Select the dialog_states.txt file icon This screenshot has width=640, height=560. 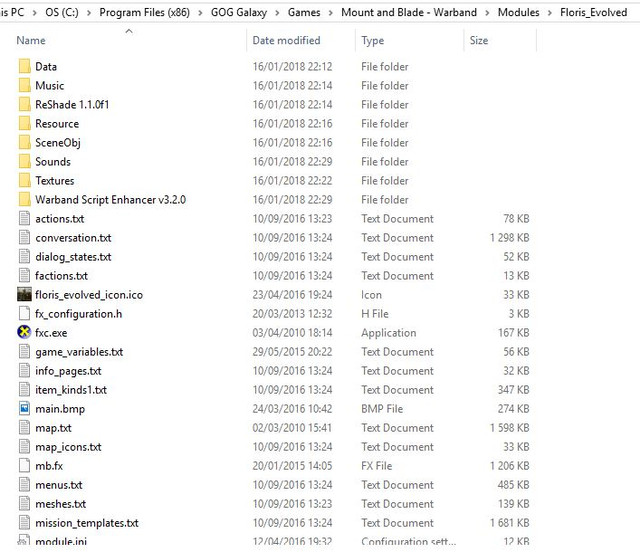click(24, 257)
